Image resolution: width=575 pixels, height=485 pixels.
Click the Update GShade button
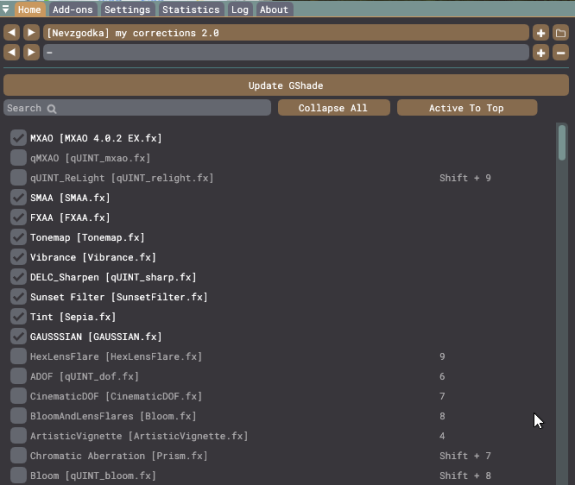point(286,85)
